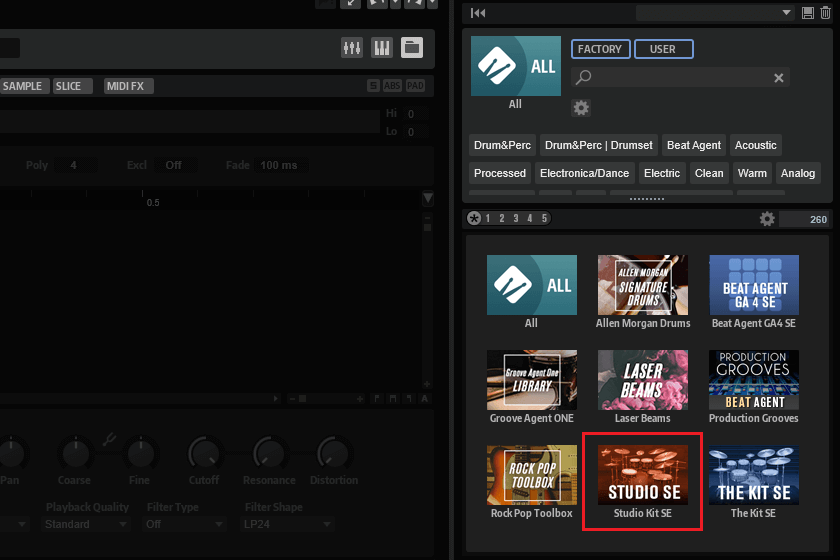Click the piano keyboard icon
The width and height of the screenshot is (840, 560).
tap(382, 48)
